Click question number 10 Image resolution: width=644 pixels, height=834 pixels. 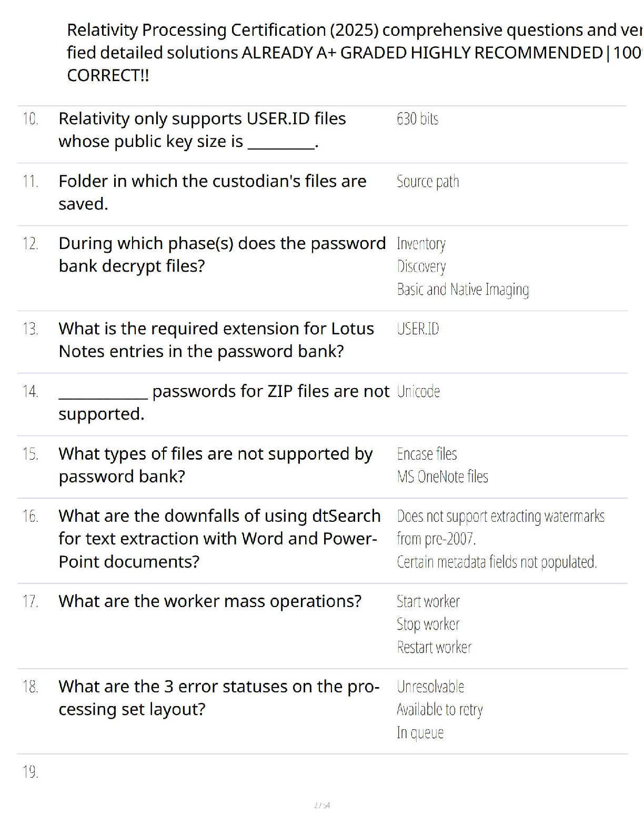(30, 119)
